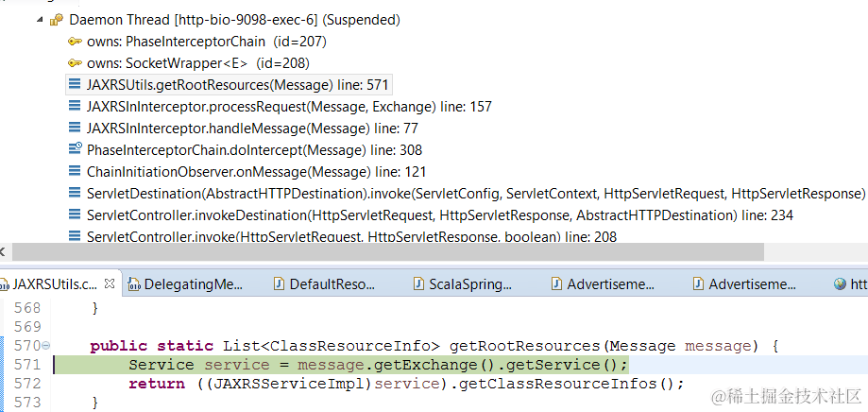Select frame ChainInitiationObserver.onMessage(Message) line: 121
Screen dimensions: 868x412
point(256,172)
